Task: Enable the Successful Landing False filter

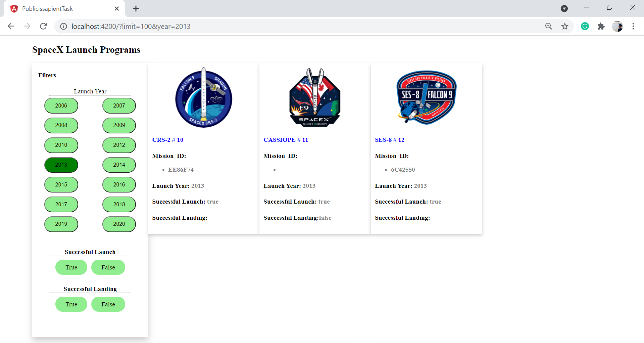Action: (108, 304)
